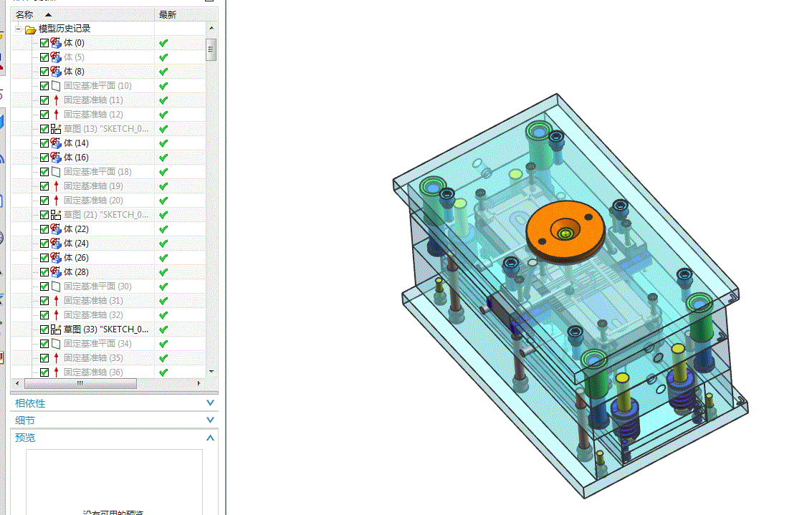
Task: Expand the 细节 panel section
Action: coord(210,420)
